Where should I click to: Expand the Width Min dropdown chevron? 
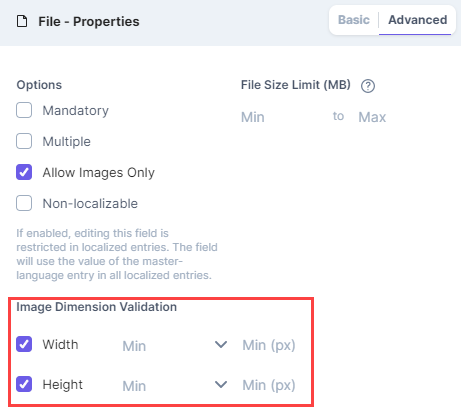[x=221, y=345]
